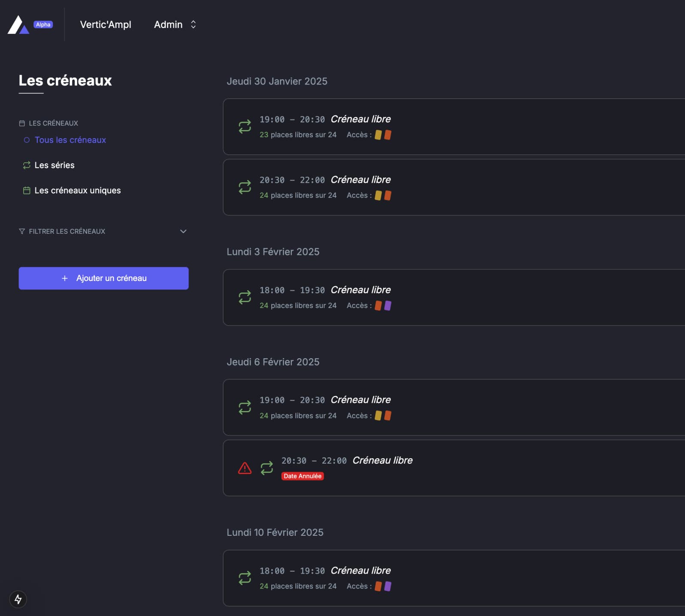Image resolution: width=685 pixels, height=616 pixels.
Task: Select "Les séries" in the sidebar
Action: (x=55, y=165)
